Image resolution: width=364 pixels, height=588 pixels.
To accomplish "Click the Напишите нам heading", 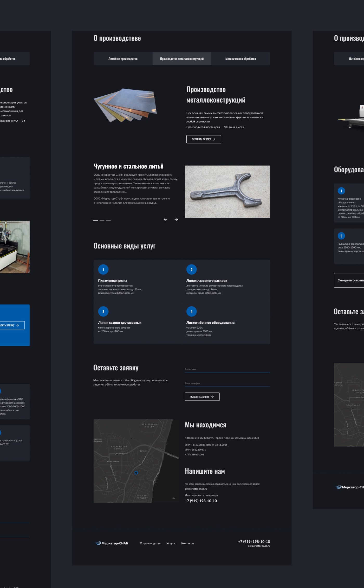I will (x=205, y=471).
